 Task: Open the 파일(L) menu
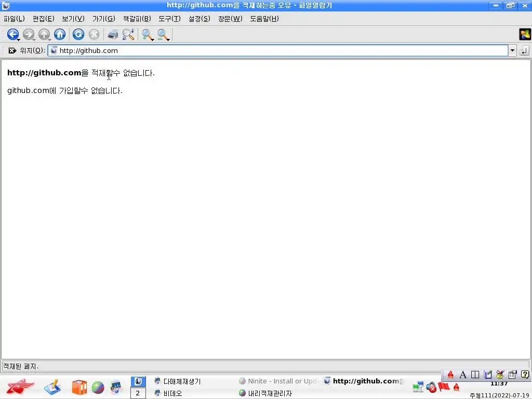coord(14,19)
